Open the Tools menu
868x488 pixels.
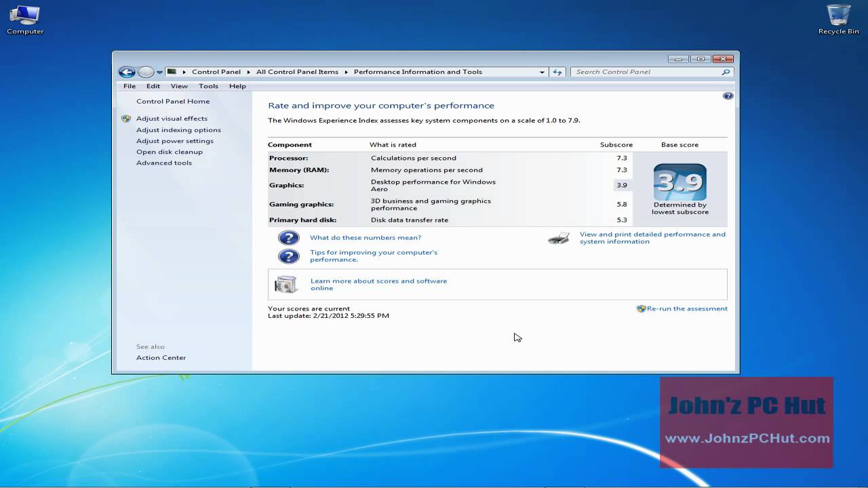[208, 86]
